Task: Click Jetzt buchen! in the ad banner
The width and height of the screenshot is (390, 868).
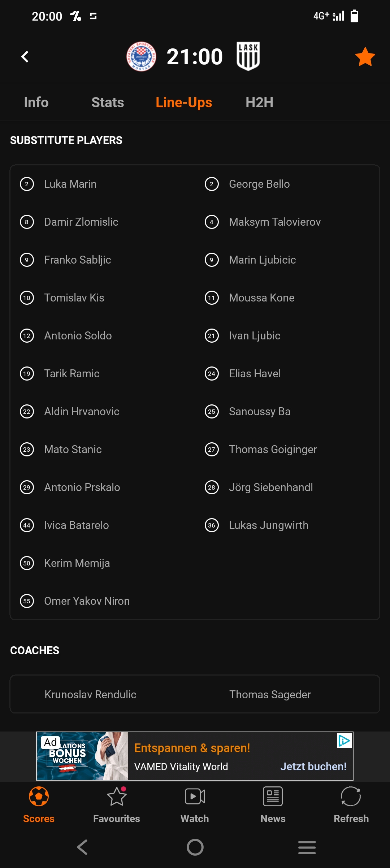Action: 313,767
